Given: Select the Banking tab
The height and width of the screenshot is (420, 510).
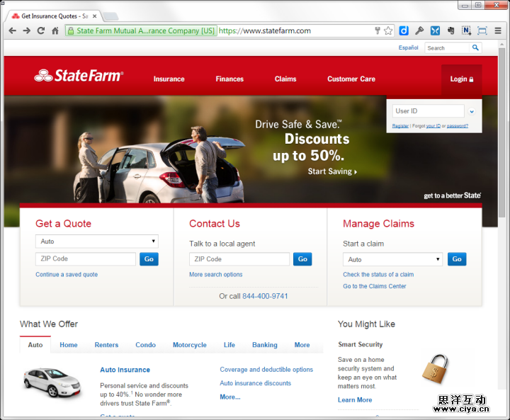Looking at the screenshot, I should 265,345.
